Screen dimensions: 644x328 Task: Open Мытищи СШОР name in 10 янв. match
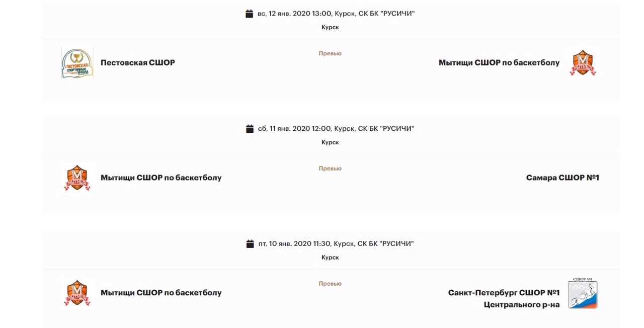[161, 293]
